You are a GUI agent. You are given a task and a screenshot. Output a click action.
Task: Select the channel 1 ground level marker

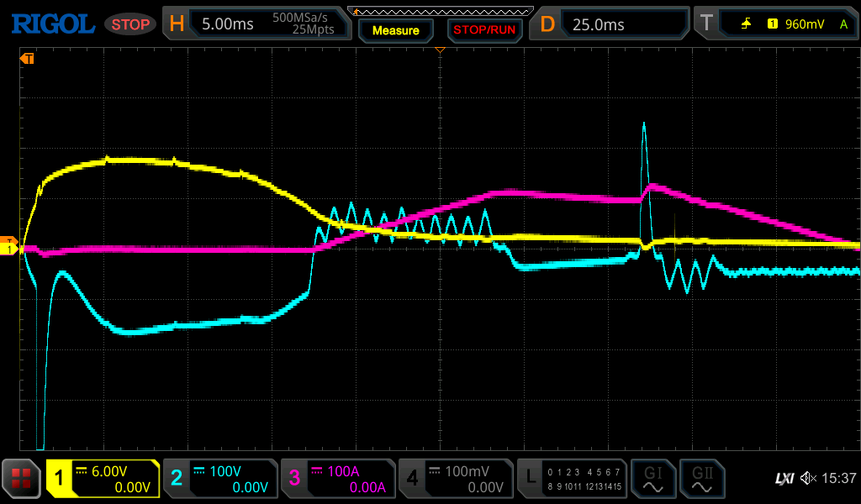point(10,249)
